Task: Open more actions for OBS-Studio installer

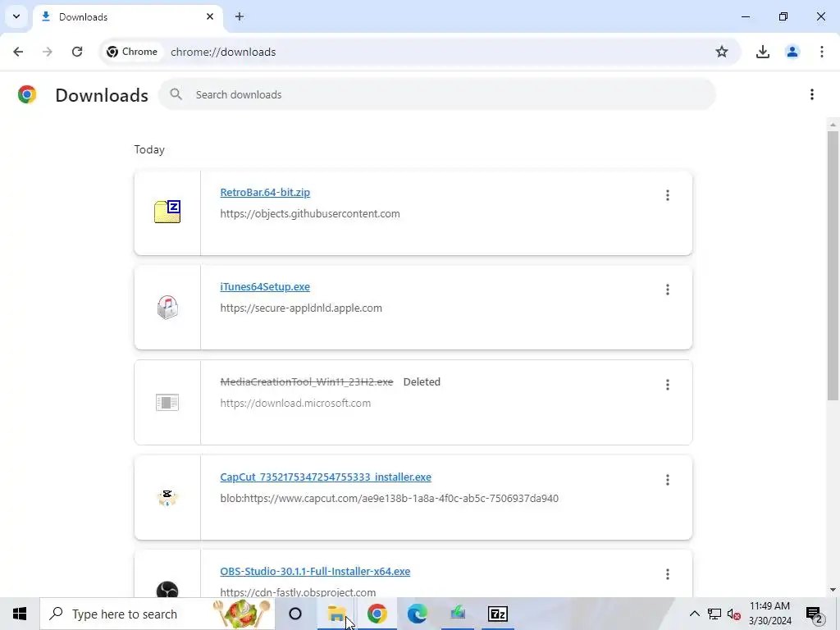Action: coord(668,574)
